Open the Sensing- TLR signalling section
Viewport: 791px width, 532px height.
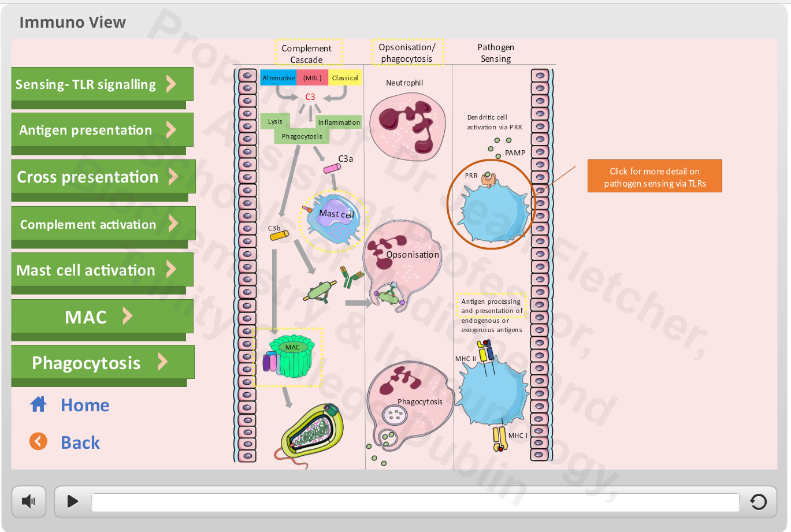pyautogui.click(x=102, y=84)
